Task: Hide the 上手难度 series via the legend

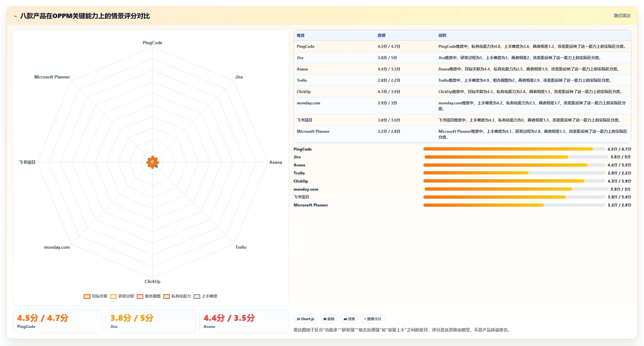Action: 206,296
